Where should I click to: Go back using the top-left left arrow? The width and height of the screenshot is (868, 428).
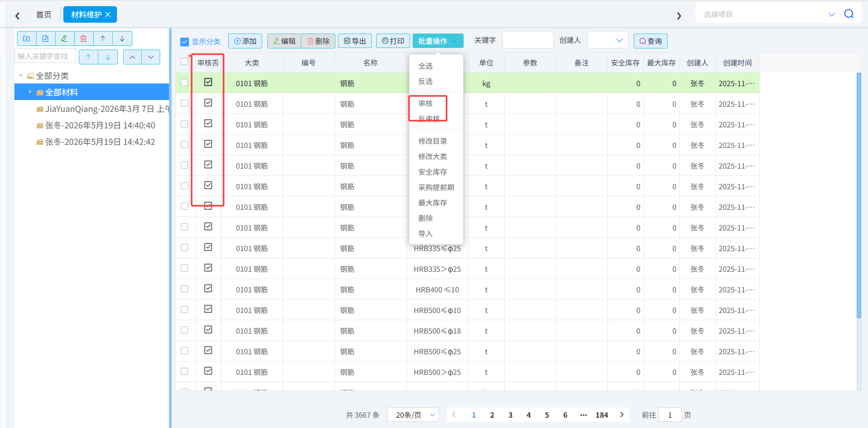tap(18, 15)
